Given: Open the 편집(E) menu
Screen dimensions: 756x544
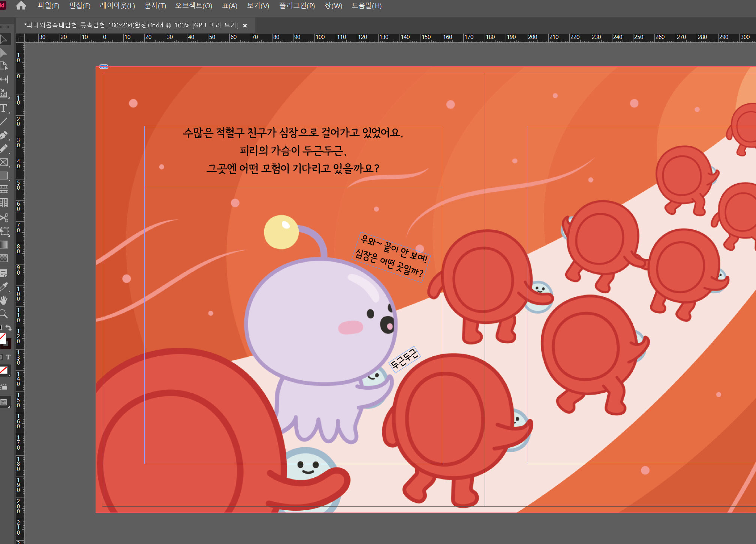Looking at the screenshot, I should [x=80, y=6].
